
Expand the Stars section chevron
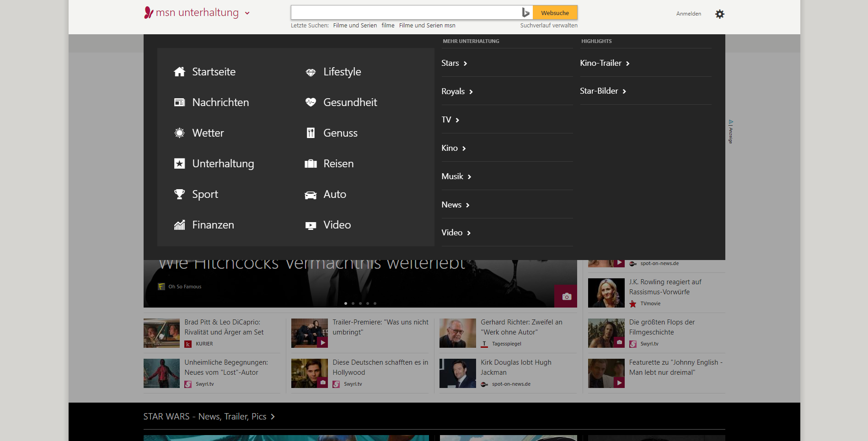coord(466,64)
